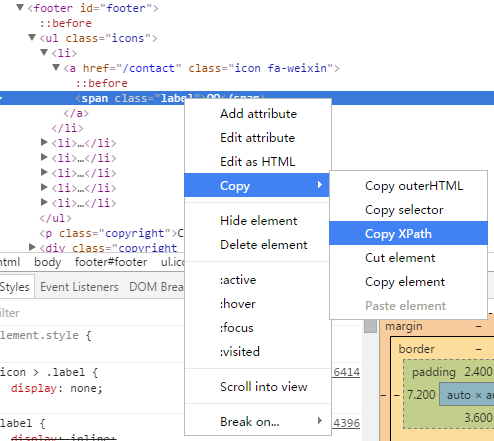Choose Copy element from submenu
Screen dimensions: 494x441
[408, 282]
